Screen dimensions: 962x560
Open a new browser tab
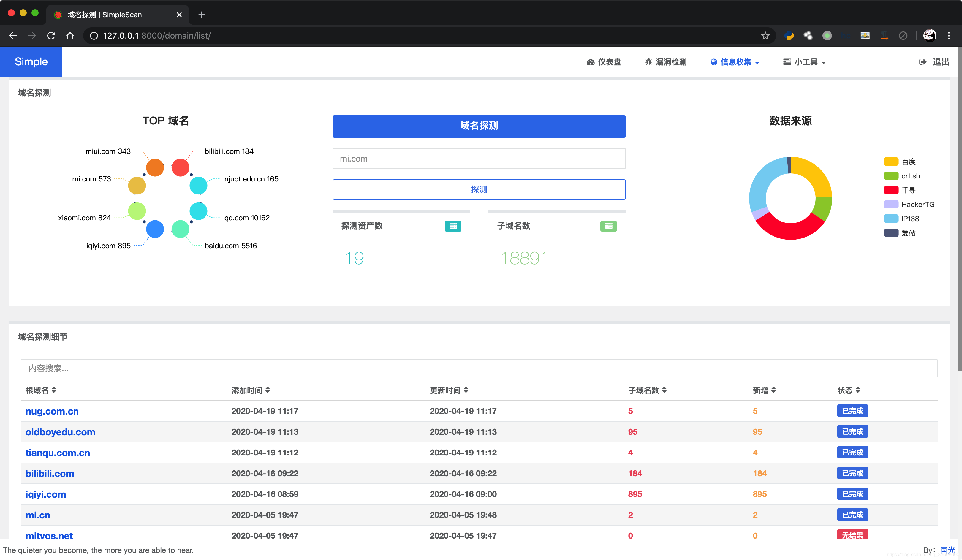pos(202,15)
